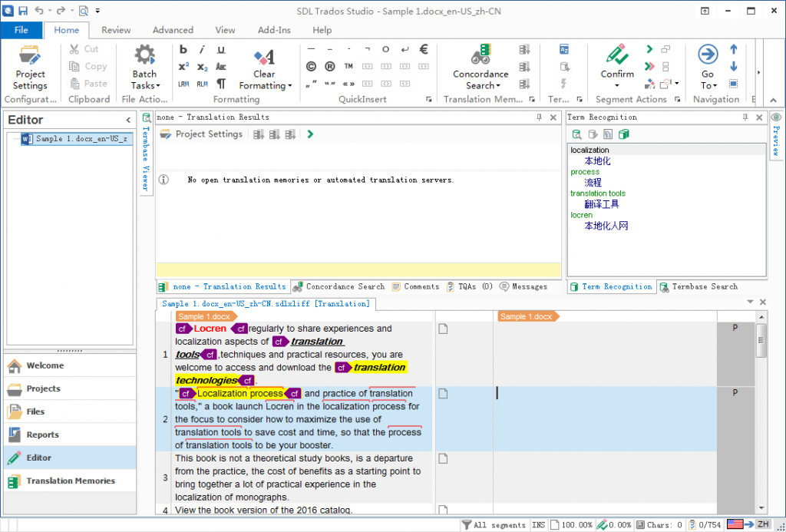This screenshot has width=786, height=532.
Task: Open the editor document tab list dropdown
Action: [x=751, y=302]
